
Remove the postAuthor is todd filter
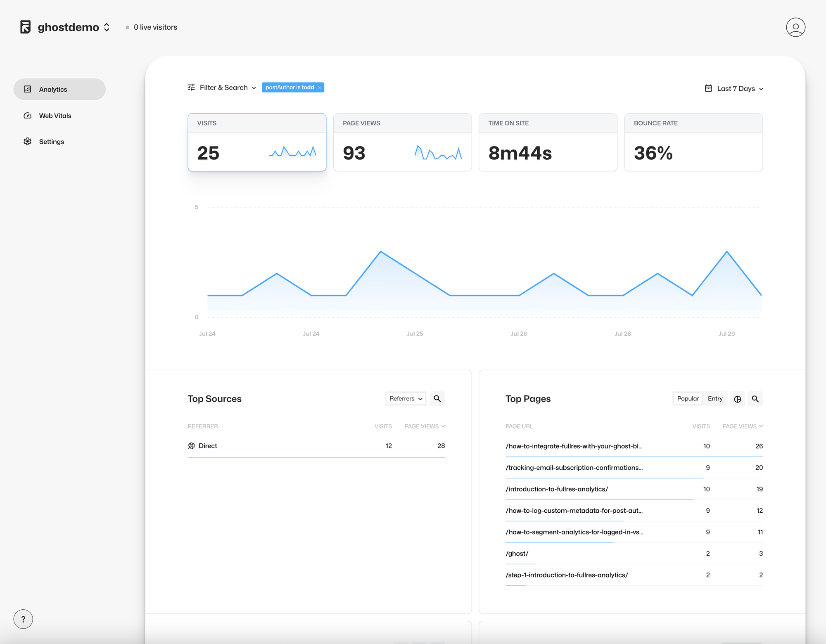click(320, 88)
